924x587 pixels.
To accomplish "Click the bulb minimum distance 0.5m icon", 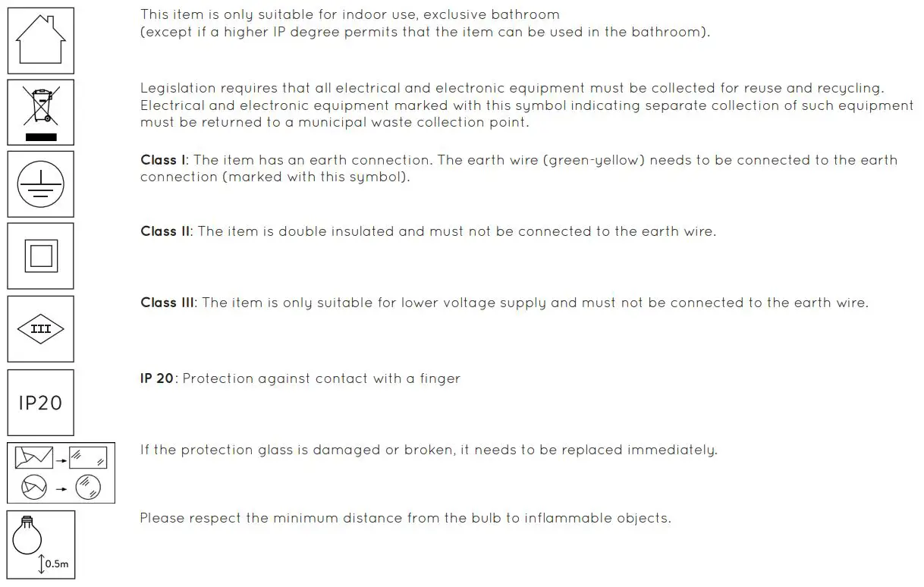I will (x=41, y=545).
